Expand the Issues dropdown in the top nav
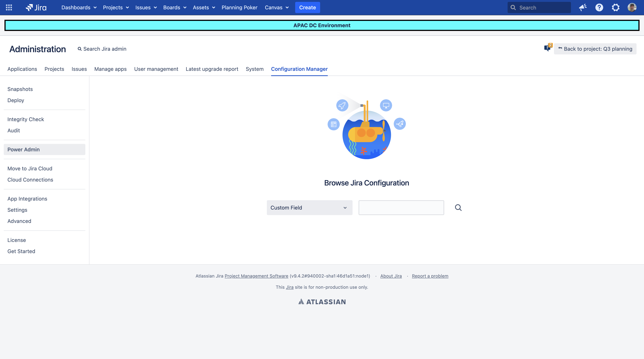Viewport: 644px width, 359px height. 146,7
